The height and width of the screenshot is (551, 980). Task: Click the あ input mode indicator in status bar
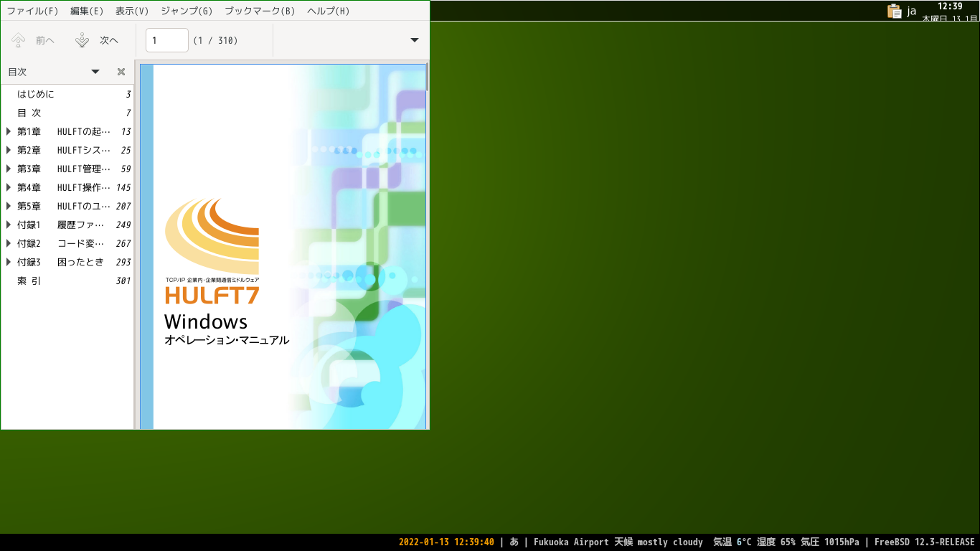514,542
